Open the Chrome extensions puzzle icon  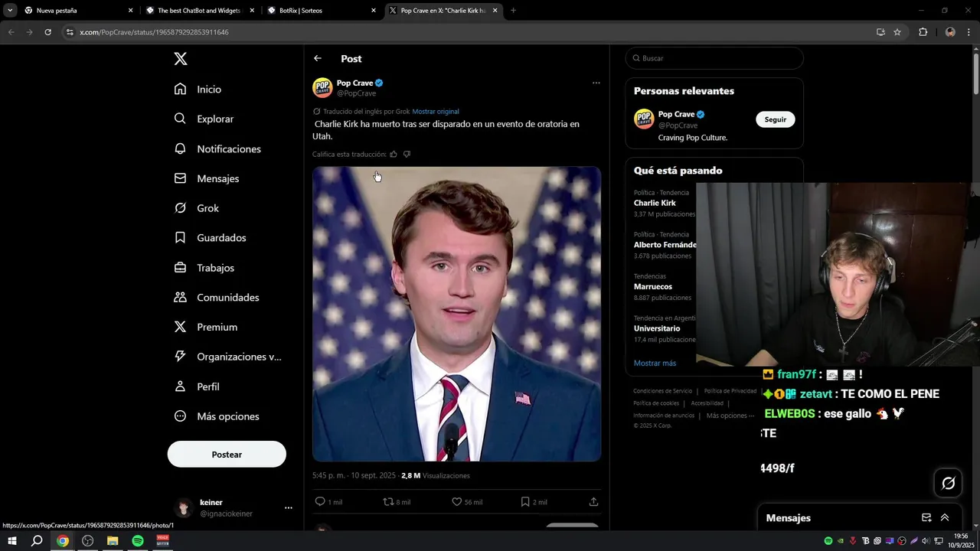pyautogui.click(x=923, y=32)
